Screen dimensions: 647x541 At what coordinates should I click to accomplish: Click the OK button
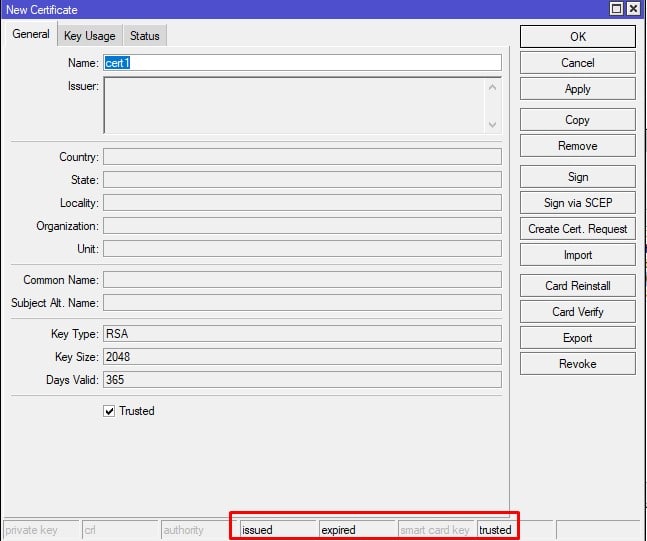tap(578, 37)
